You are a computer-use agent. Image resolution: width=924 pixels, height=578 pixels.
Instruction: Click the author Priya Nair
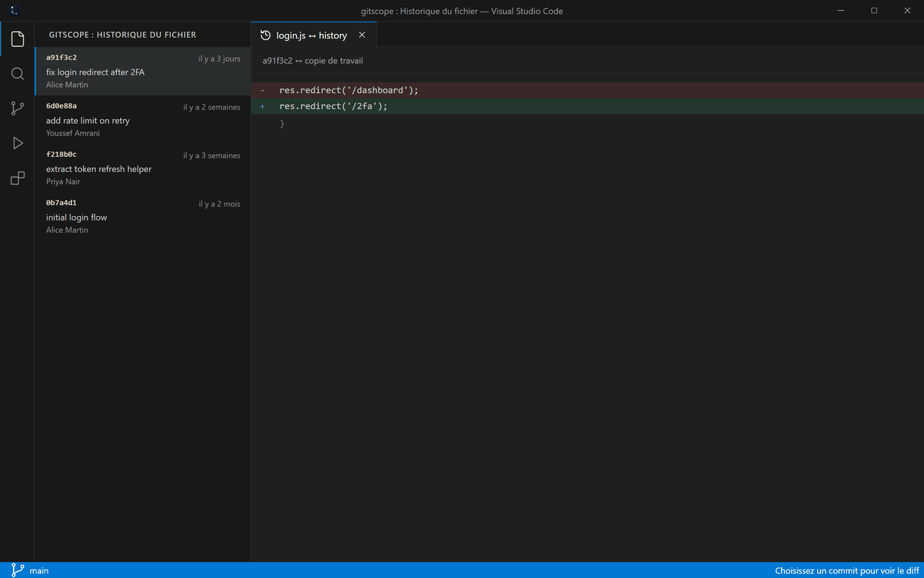(x=64, y=181)
